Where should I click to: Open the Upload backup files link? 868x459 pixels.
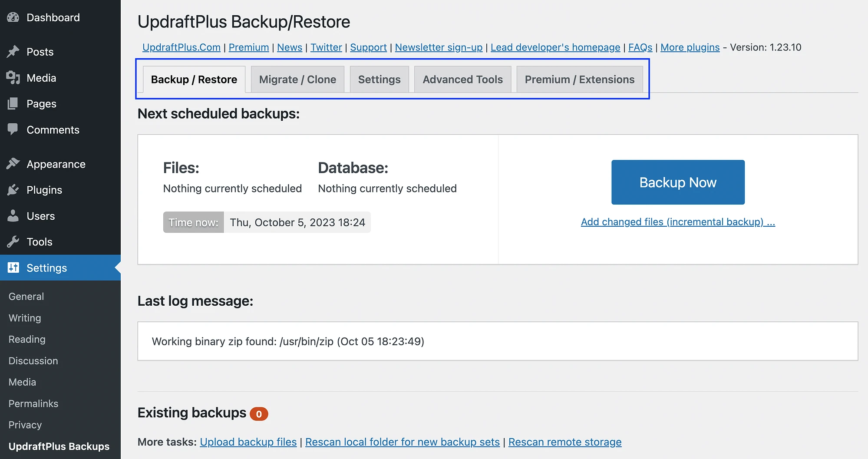point(248,442)
